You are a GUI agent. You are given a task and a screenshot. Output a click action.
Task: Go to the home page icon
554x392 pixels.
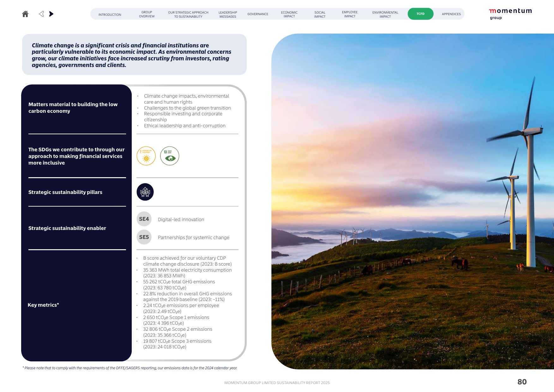[25, 14]
